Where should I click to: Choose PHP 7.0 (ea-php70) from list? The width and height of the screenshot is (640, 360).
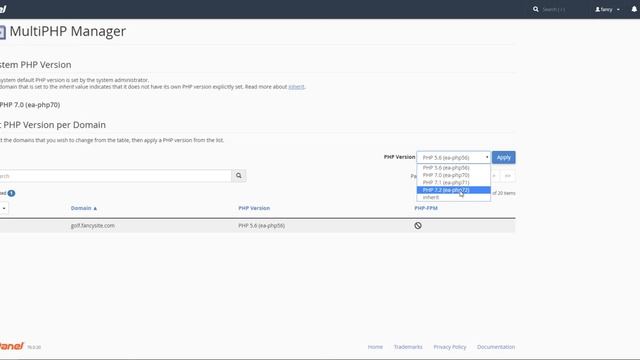coord(453,175)
